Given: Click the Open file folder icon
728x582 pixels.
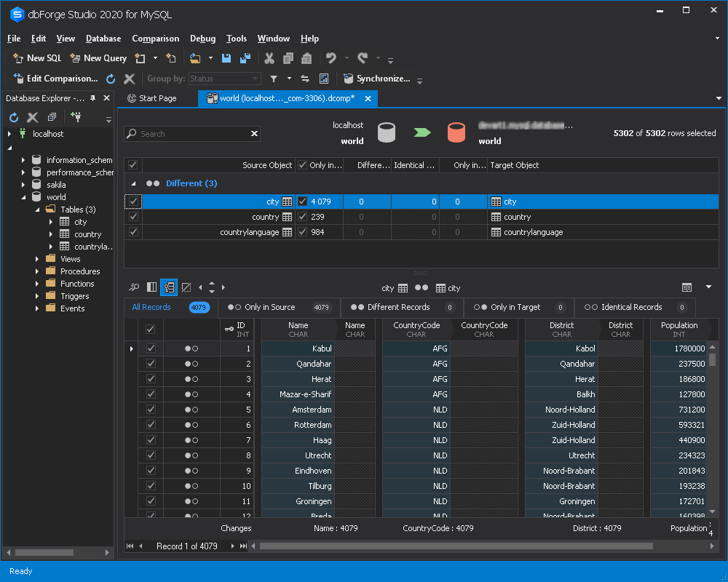Looking at the screenshot, I should pyautogui.click(x=195, y=58).
